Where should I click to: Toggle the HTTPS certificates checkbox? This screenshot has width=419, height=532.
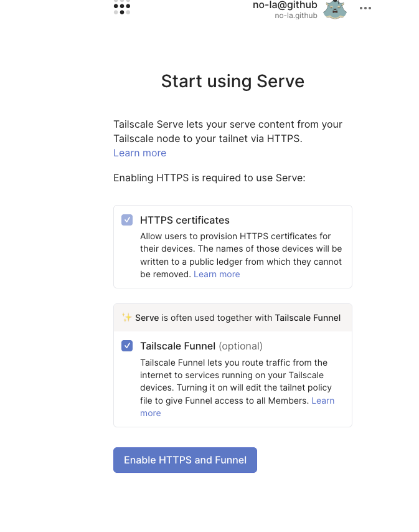(127, 220)
